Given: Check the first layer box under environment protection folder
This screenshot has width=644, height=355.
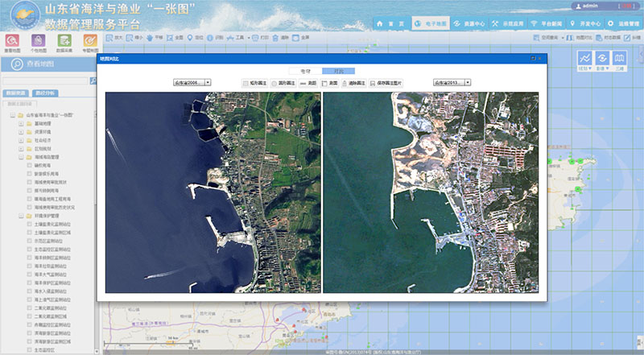Looking at the screenshot, I should (x=29, y=224).
